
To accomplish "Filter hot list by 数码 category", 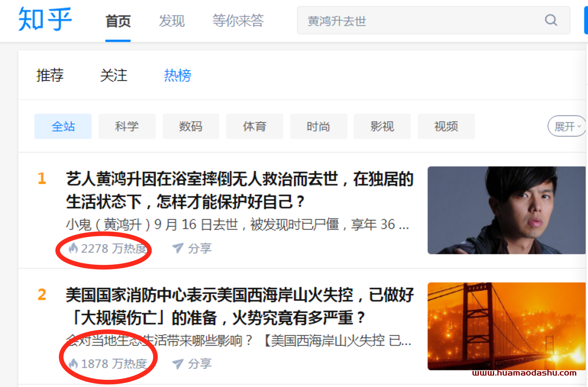I will [191, 126].
